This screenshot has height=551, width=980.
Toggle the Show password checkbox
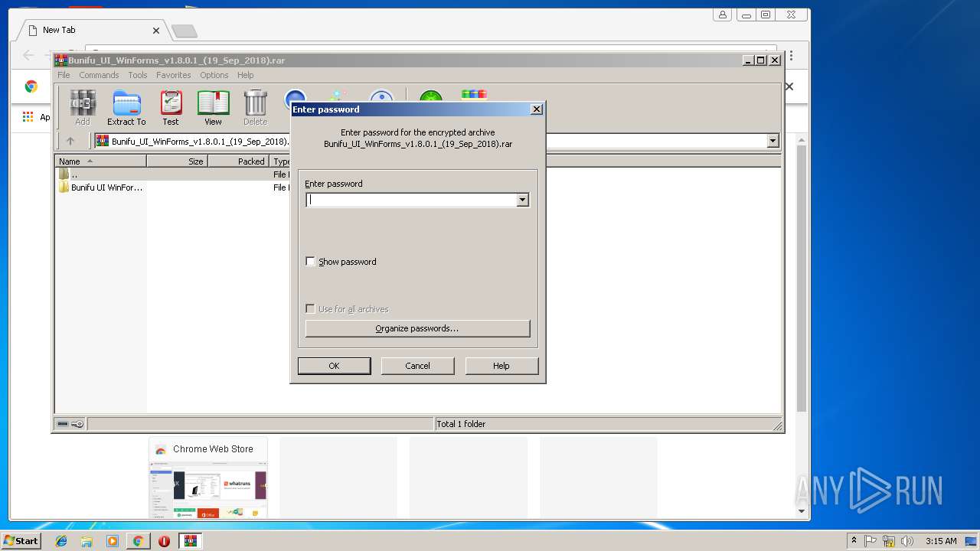[310, 262]
